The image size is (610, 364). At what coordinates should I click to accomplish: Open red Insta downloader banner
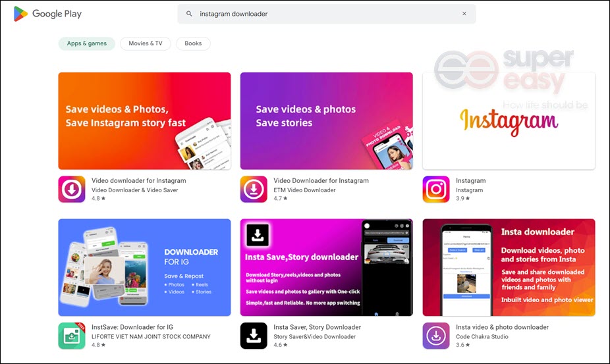point(509,267)
